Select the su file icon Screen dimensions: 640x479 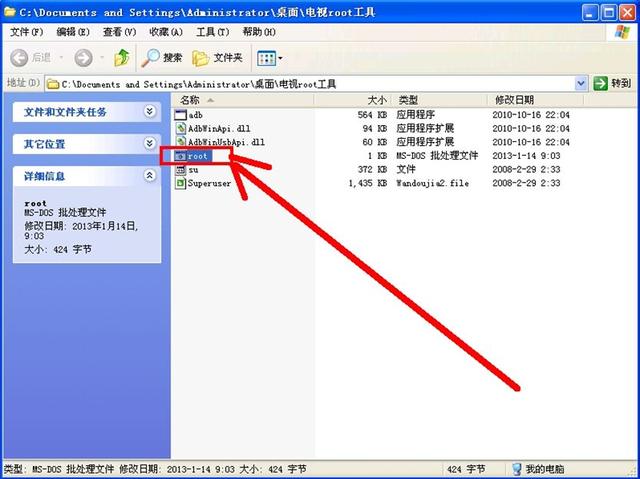click(x=180, y=169)
